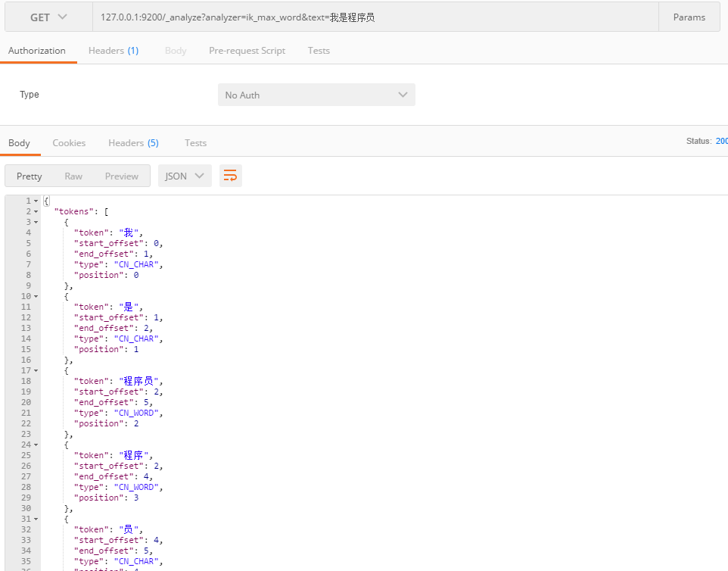728x571 pixels.
Task: Click the token value "员" on line 32
Action: [x=129, y=529]
